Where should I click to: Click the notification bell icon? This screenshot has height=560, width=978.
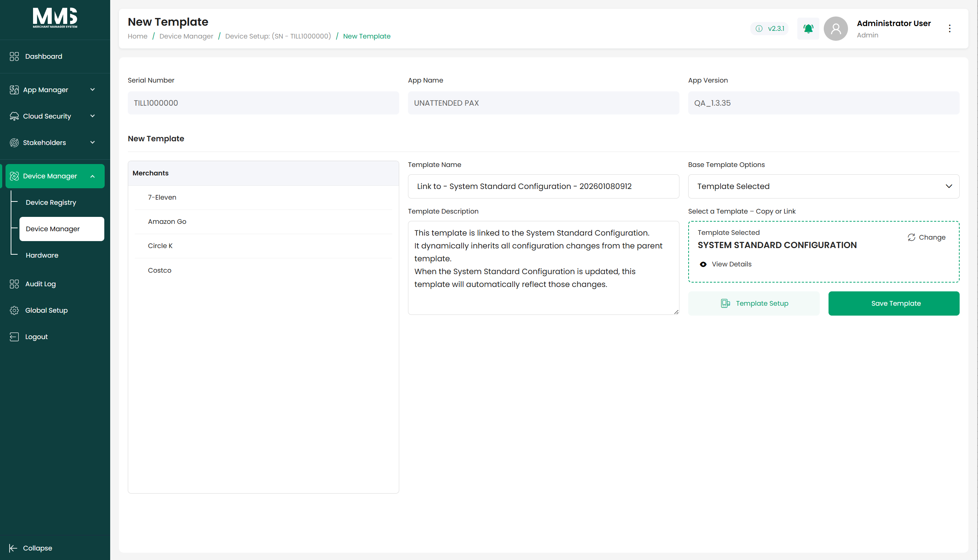(x=808, y=29)
